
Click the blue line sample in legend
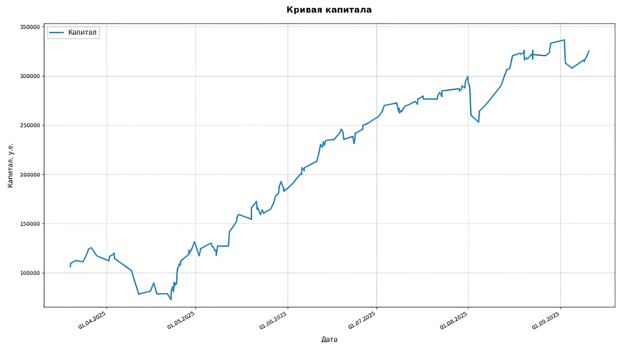click(x=57, y=32)
